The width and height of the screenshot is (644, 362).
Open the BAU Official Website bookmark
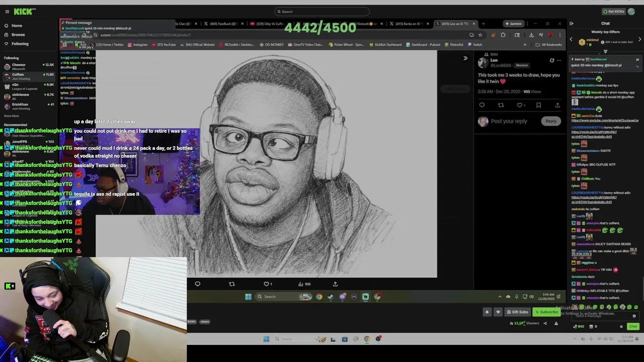(x=197, y=45)
